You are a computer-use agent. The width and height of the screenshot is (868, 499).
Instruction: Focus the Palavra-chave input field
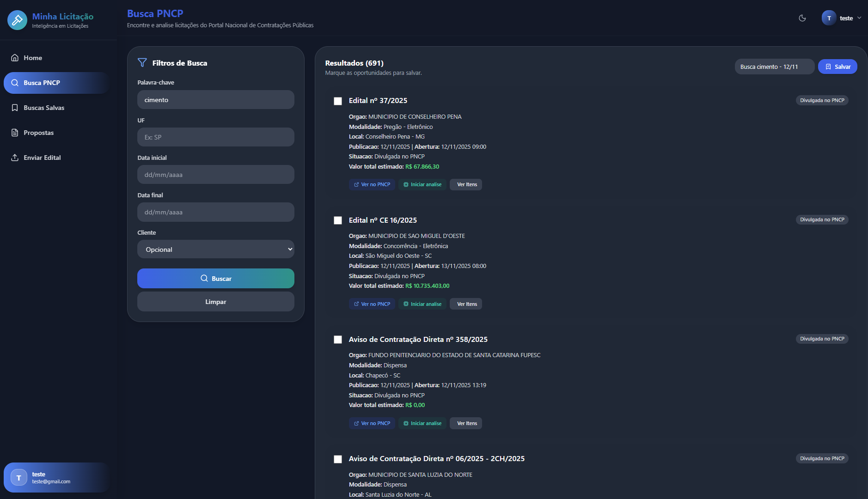pos(216,100)
